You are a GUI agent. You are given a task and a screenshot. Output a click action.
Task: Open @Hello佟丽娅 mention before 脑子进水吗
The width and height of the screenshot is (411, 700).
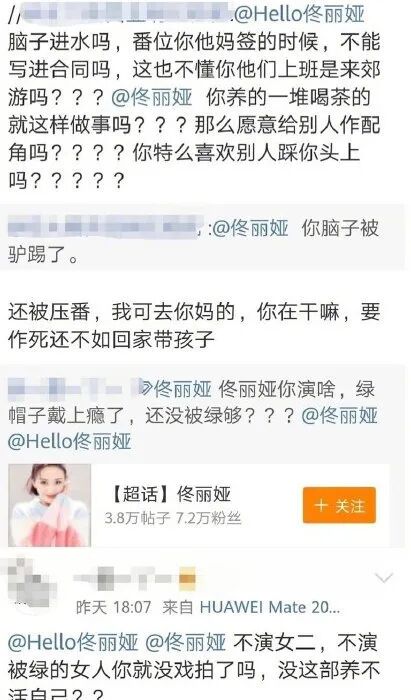point(299,15)
